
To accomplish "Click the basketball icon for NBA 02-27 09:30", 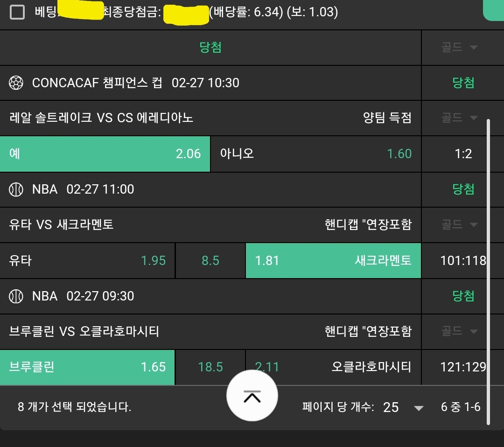I will pyautogui.click(x=16, y=296).
